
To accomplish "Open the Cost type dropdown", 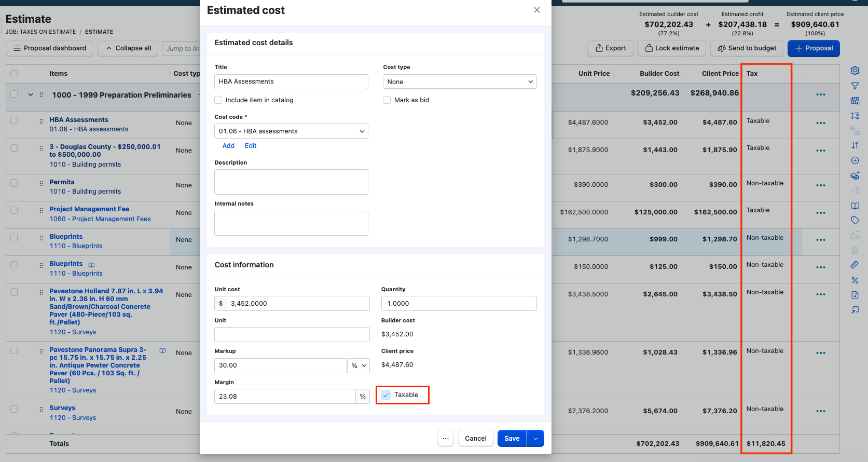I will 460,82.
